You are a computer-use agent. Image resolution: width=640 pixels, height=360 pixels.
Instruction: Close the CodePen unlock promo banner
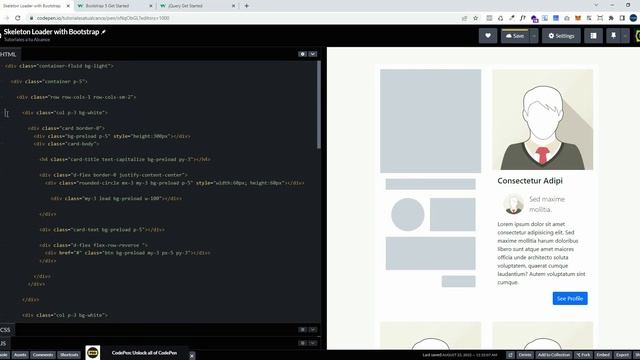click(192, 356)
